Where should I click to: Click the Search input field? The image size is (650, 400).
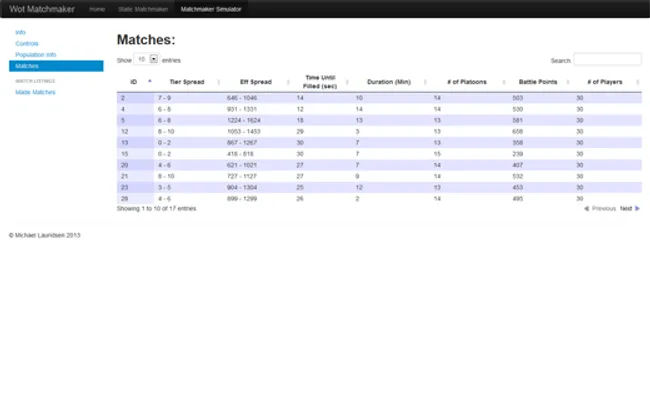click(607, 60)
